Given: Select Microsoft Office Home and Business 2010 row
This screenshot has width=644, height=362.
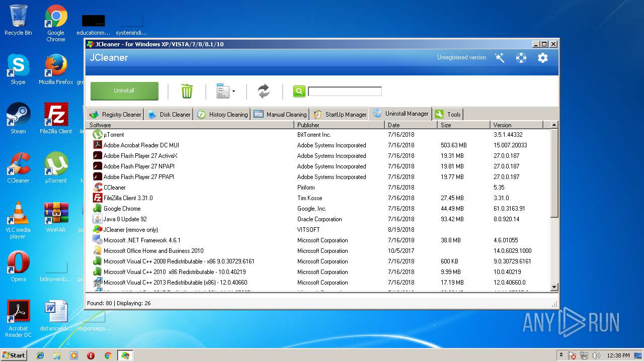Looking at the screenshot, I should click(318, 251).
